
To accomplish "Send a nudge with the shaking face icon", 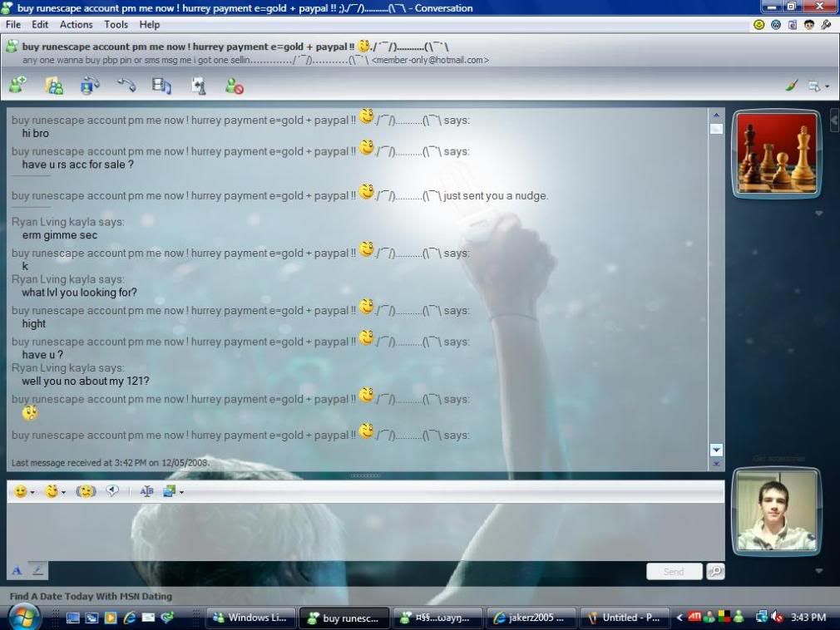I will 86,491.
